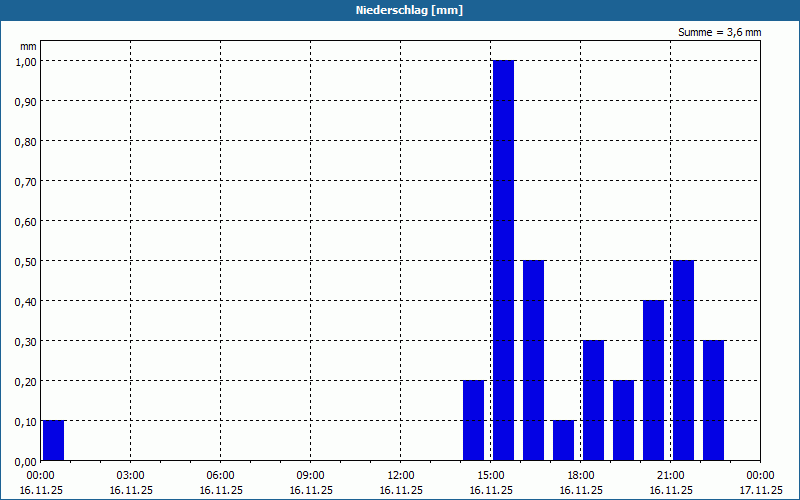Click the y-axis label 0,80
800x500 pixels.
click(26, 141)
